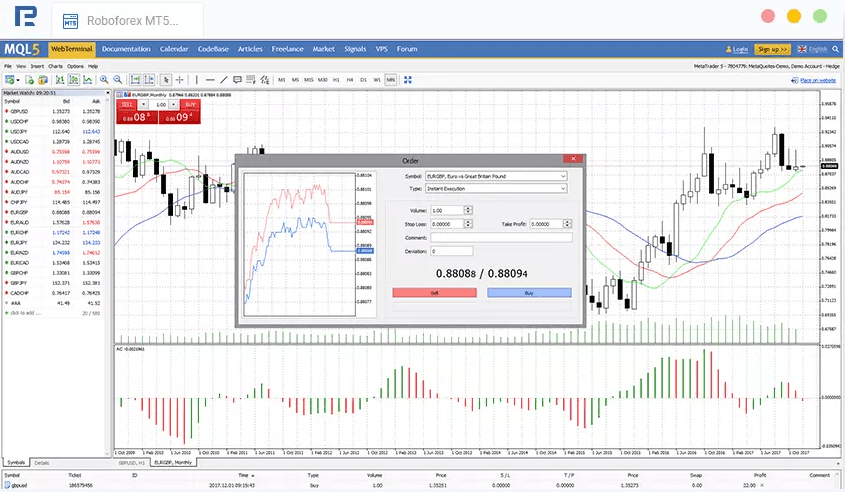845x492 pixels.
Task: Increase one-click trading volume arrow
Action: (174, 105)
